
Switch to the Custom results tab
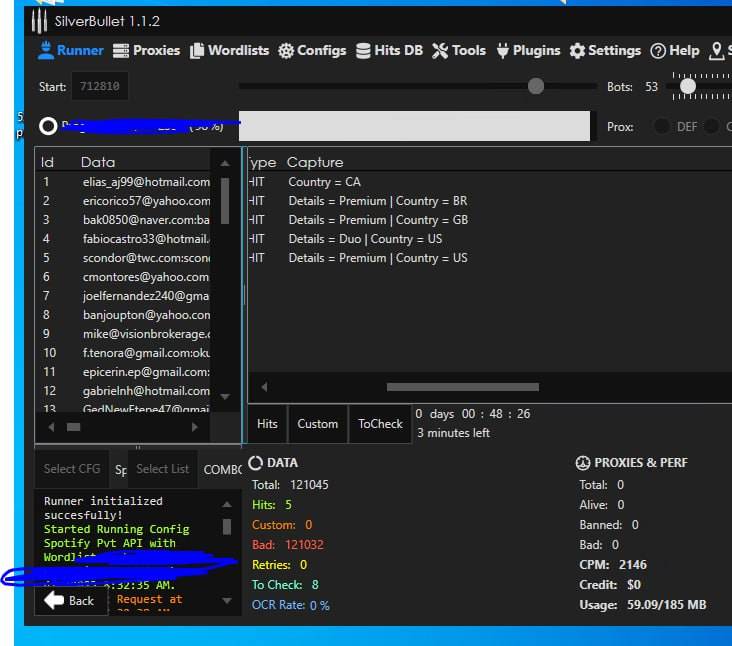318,424
